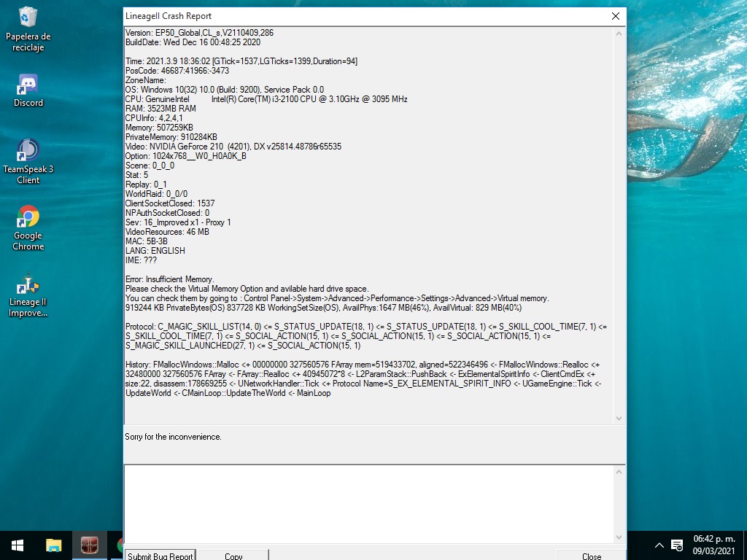Click the crash log scrollbar down arrow

619,419
